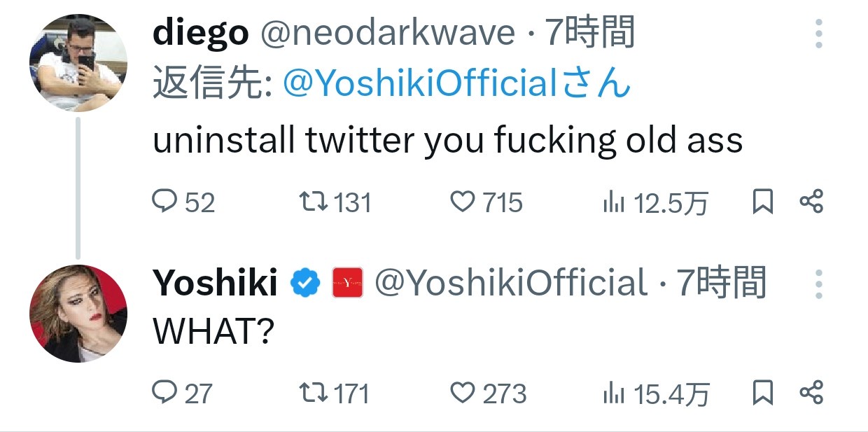View analytics showing 15.4万 views
The height and width of the screenshot is (432, 868).
click(x=613, y=393)
